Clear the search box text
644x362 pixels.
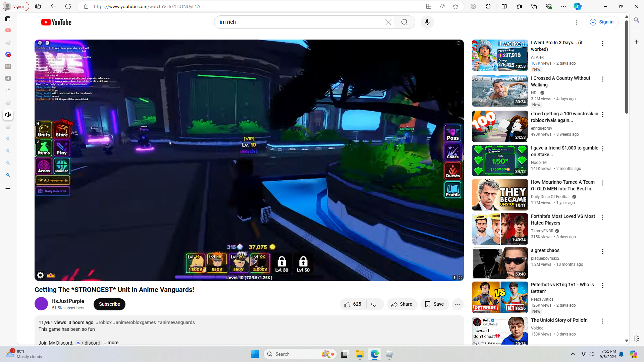[388, 22]
